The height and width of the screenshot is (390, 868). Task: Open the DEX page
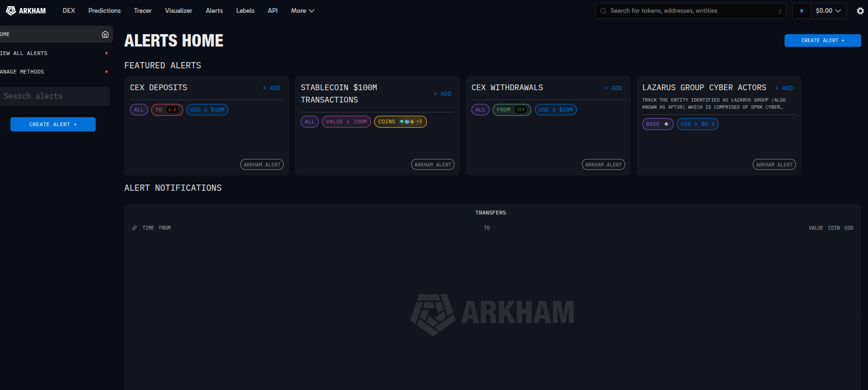[x=69, y=10]
